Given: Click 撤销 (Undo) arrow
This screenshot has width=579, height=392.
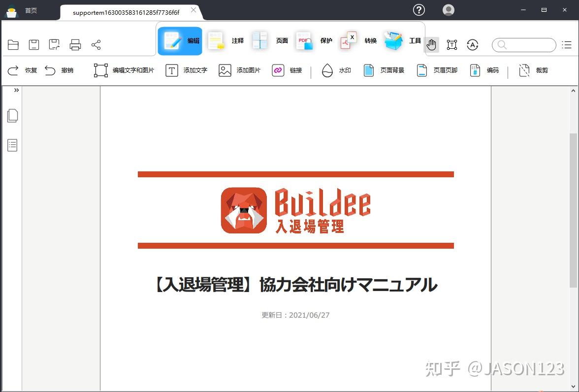Looking at the screenshot, I should [x=59, y=70].
